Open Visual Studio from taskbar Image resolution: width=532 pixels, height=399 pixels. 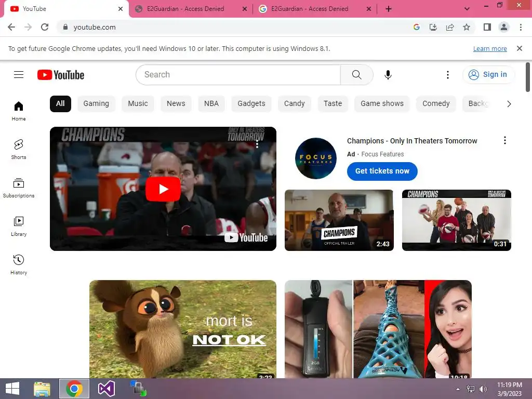pos(106,389)
